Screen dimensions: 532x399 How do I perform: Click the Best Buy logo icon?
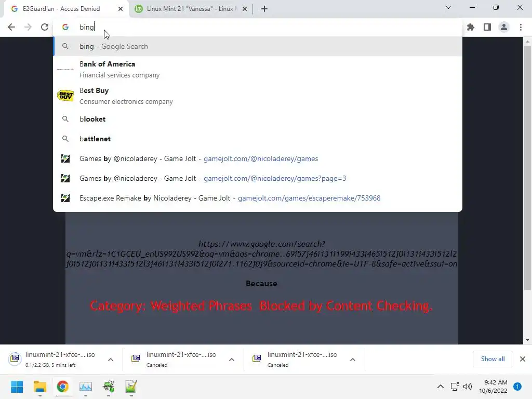(x=65, y=96)
